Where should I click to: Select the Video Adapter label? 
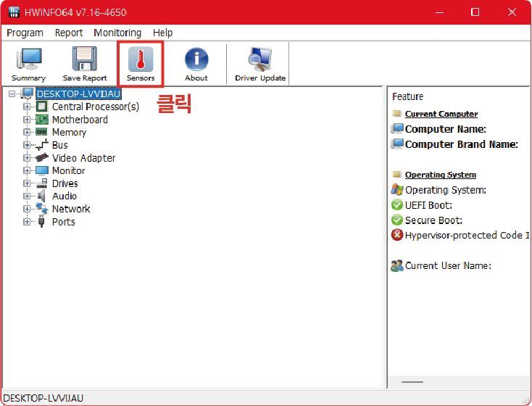coord(83,158)
